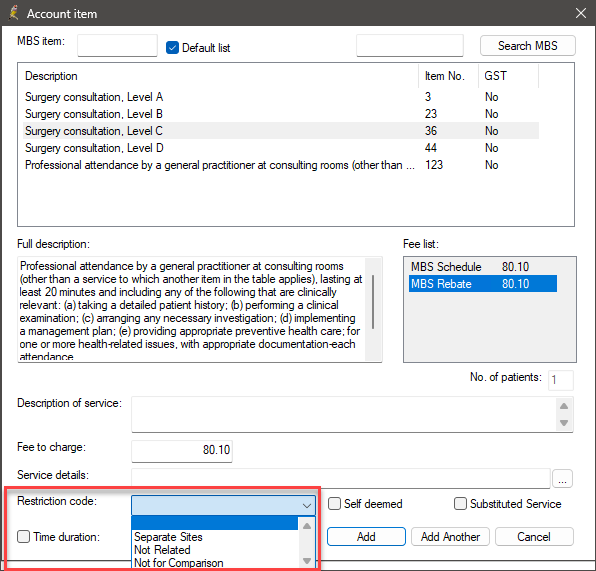The height and width of the screenshot is (571, 596).
Task: Click the service details ellipsis browse button
Action: [562, 479]
